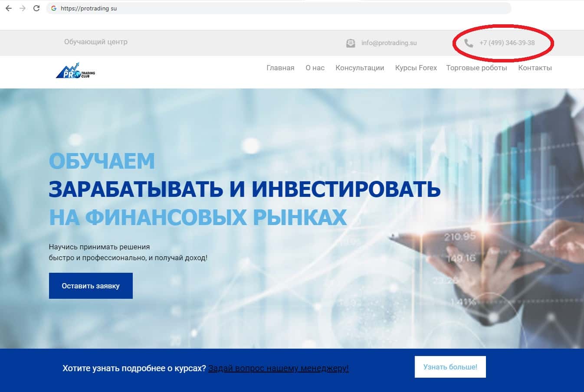Click the browser forward arrow
The width and height of the screenshot is (584, 392).
click(23, 8)
